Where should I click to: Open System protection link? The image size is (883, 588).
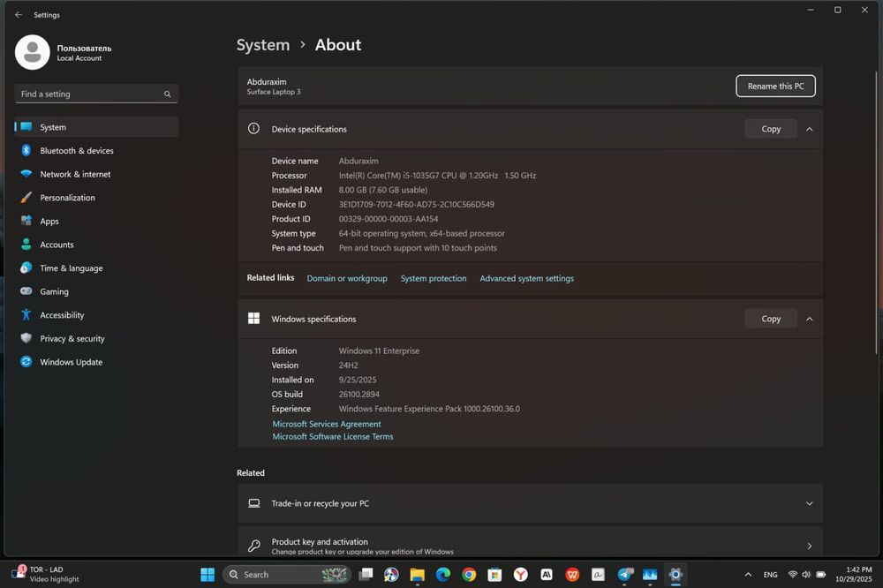point(434,279)
